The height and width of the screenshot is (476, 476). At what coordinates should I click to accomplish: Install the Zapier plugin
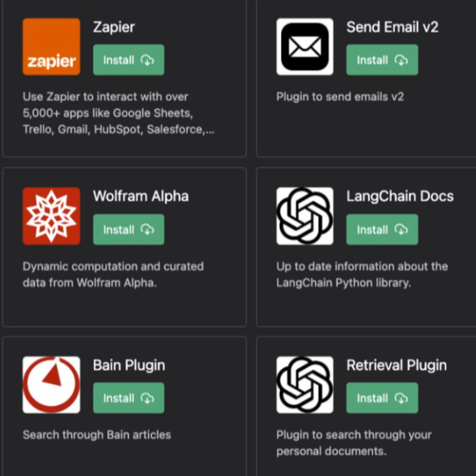[x=129, y=60]
